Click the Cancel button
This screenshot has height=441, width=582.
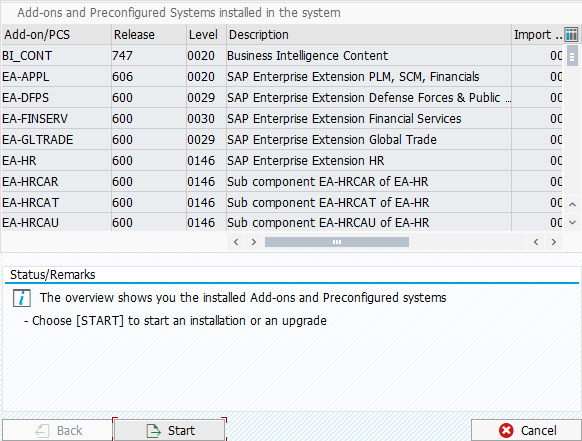click(526, 430)
